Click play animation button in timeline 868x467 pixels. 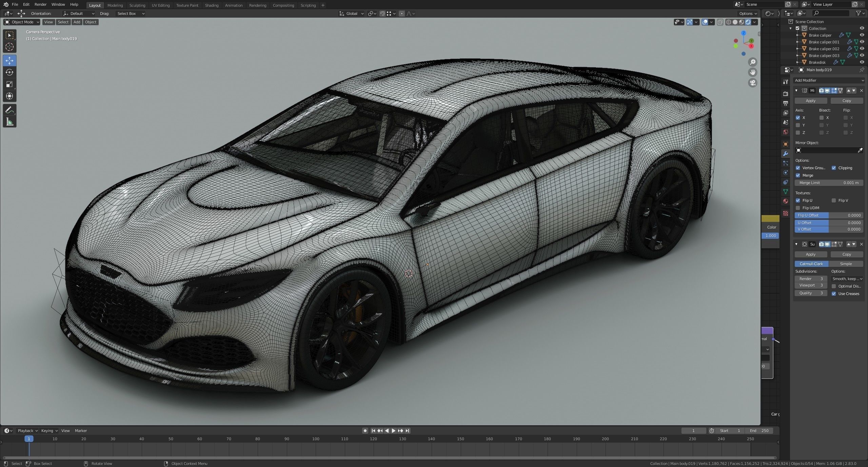tap(393, 431)
